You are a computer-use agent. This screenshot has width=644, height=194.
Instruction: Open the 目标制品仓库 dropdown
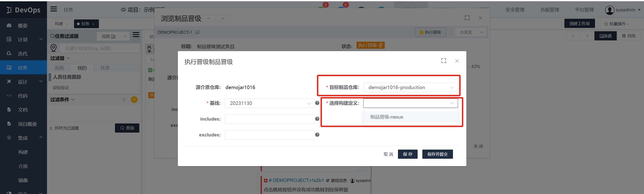pyautogui.click(x=410, y=88)
